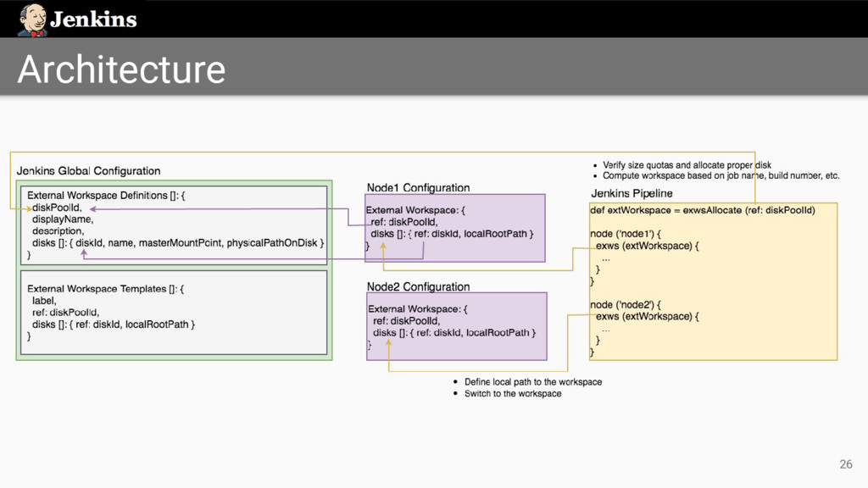This screenshot has width=868, height=488.
Task: Click 'Define local path to the workspace' bullet
Action: (x=533, y=382)
